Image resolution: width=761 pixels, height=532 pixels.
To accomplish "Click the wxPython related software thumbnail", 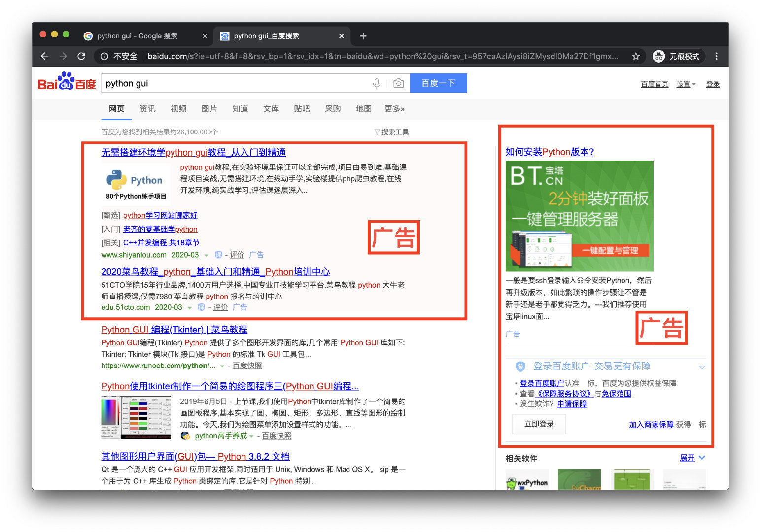I will point(527,479).
